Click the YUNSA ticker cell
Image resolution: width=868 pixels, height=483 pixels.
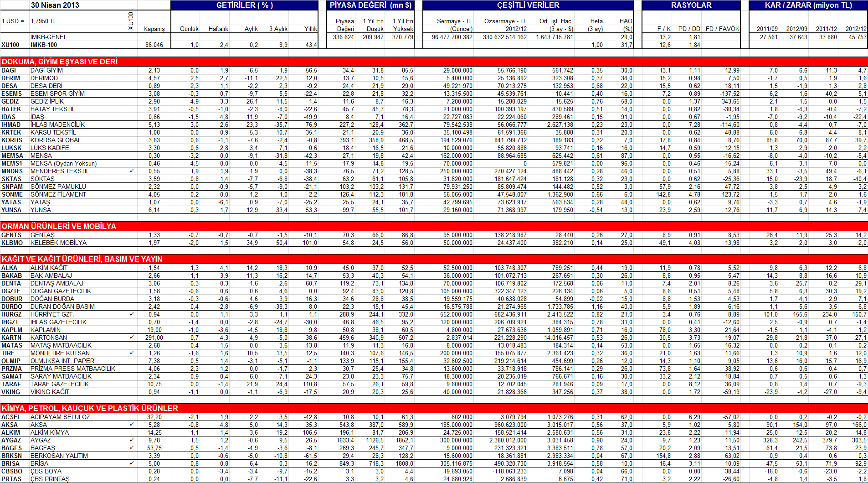11,210
